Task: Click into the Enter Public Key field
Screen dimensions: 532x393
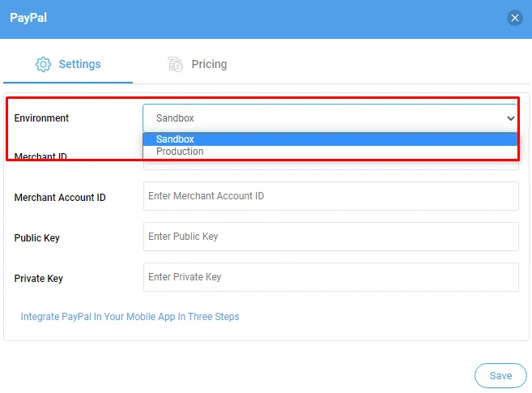Action: pyautogui.click(x=331, y=237)
